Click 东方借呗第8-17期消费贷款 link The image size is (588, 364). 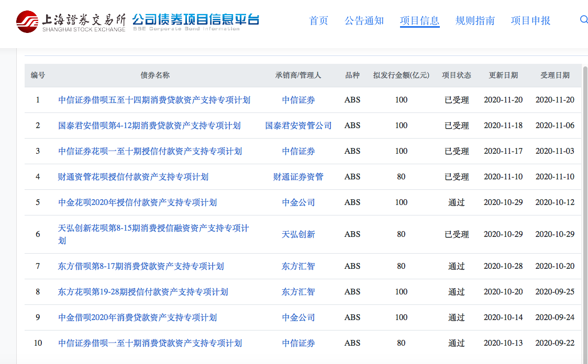141,266
